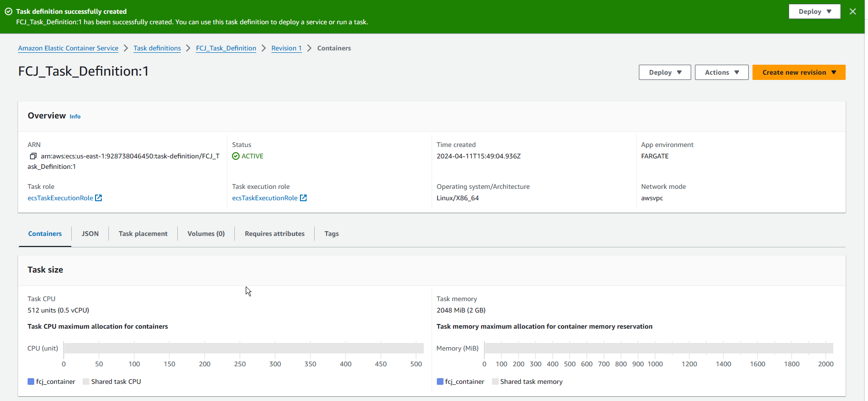The width and height of the screenshot is (868, 401).
Task: Click the Memory allocation bar chart
Action: click(x=659, y=348)
